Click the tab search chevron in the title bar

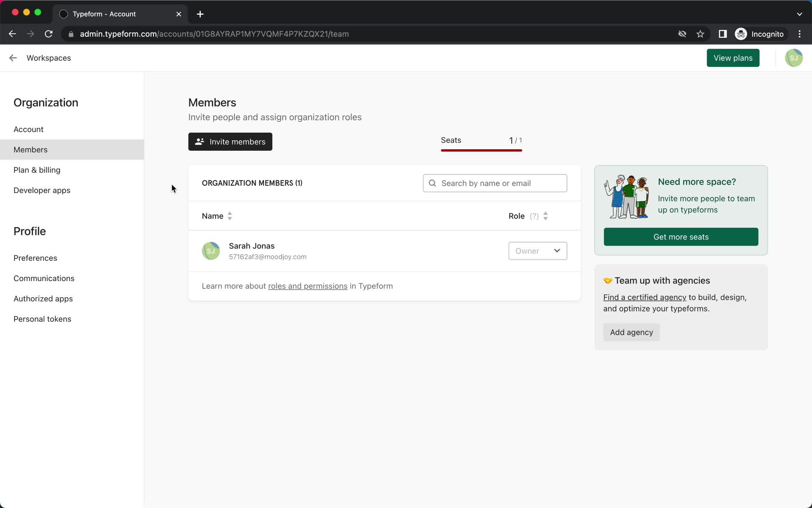[x=799, y=14]
